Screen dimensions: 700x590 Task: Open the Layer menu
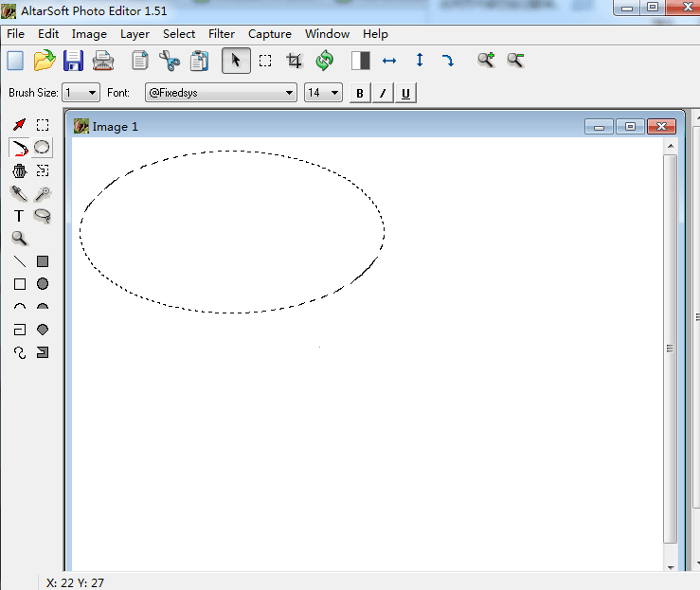pyautogui.click(x=135, y=34)
